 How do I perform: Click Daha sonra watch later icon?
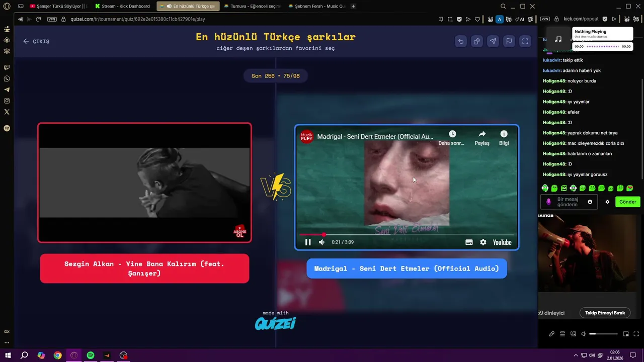click(452, 138)
